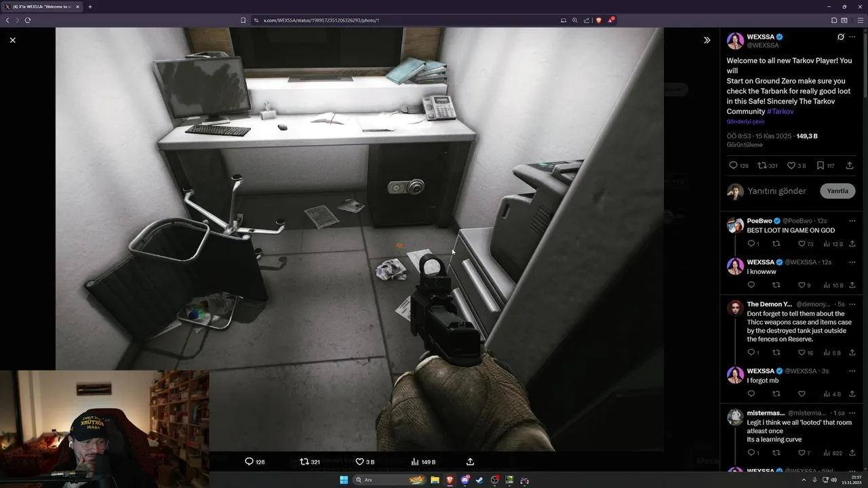Share mistermas... comment
The height and width of the screenshot is (488, 868).
[x=852, y=453]
